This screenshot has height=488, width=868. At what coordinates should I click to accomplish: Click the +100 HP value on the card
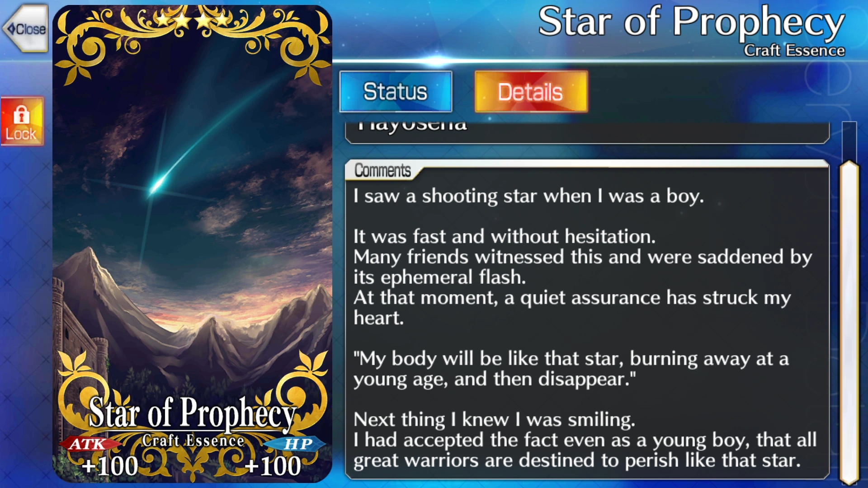273,466
